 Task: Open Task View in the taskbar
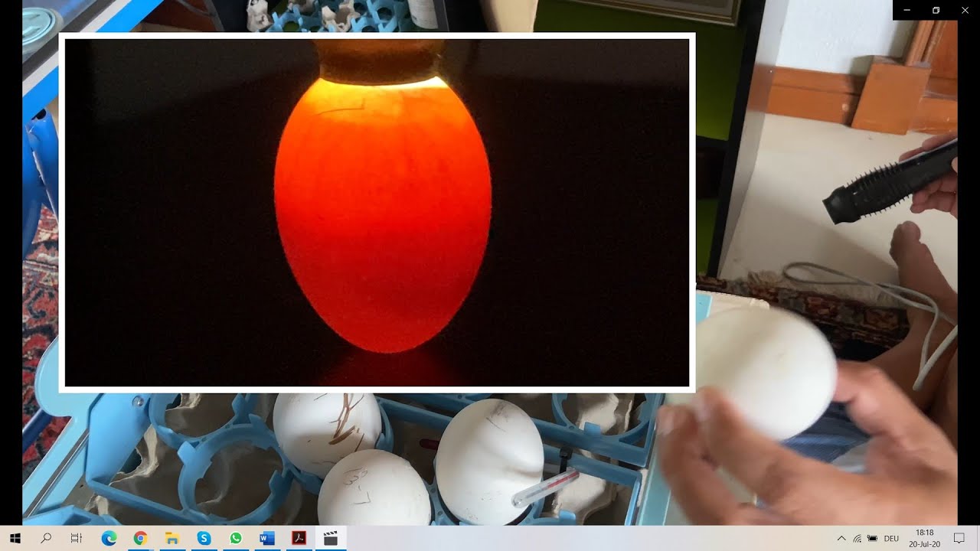click(x=77, y=538)
